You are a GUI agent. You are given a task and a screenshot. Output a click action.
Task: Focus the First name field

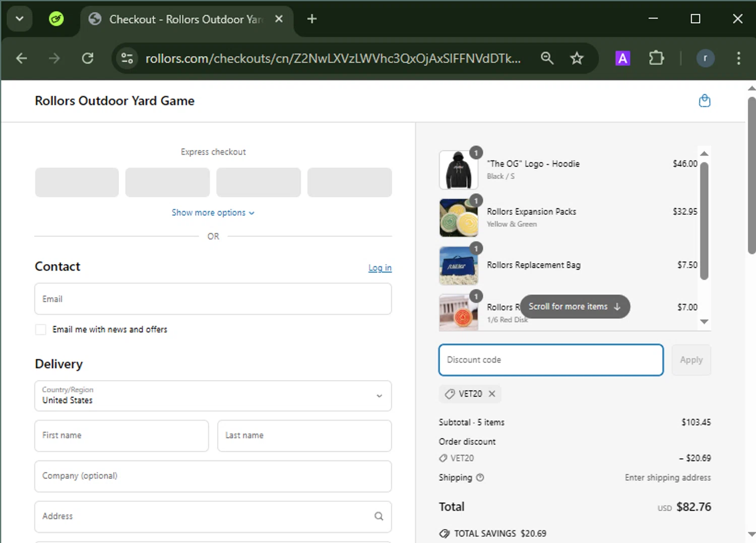121,436
